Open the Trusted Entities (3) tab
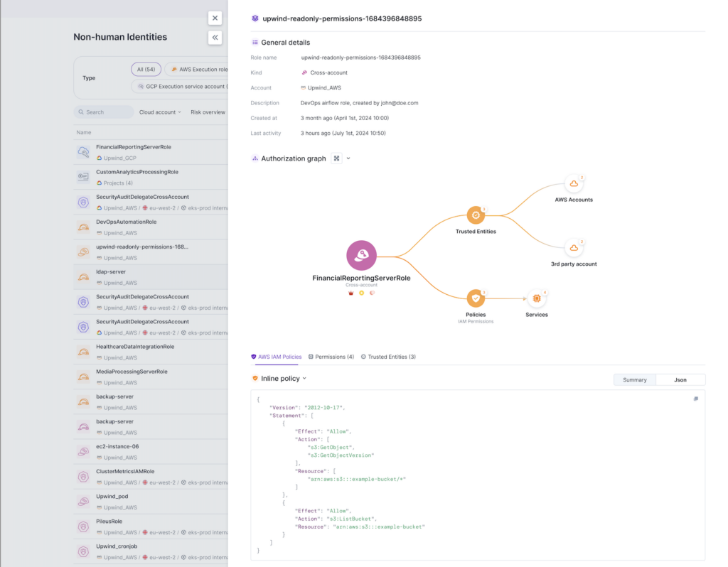 [388, 357]
